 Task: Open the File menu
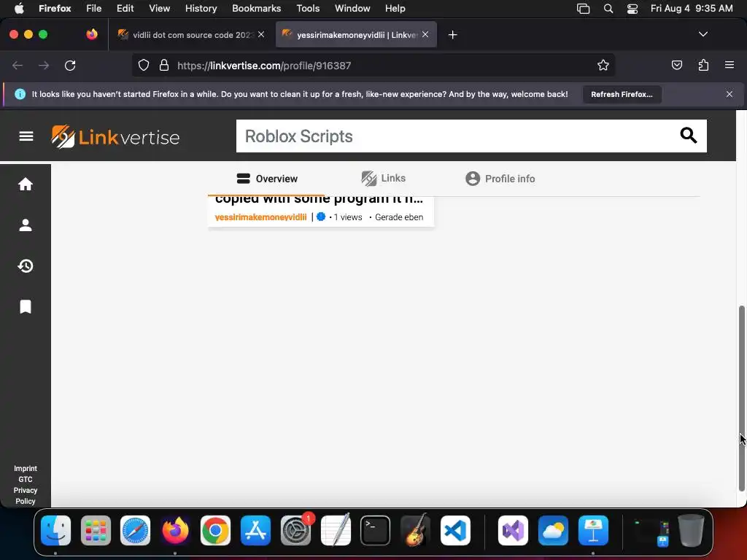click(93, 9)
